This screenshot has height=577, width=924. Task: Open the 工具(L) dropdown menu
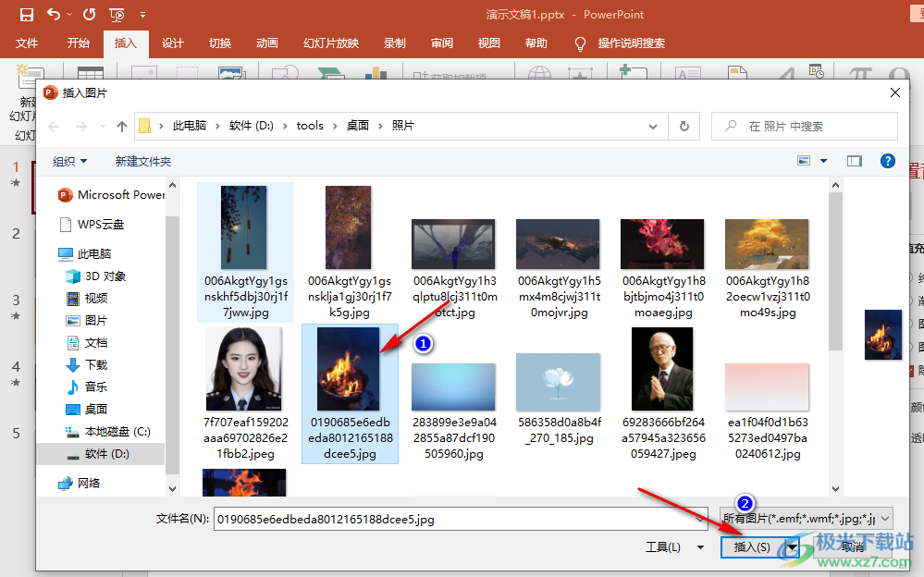point(674,547)
